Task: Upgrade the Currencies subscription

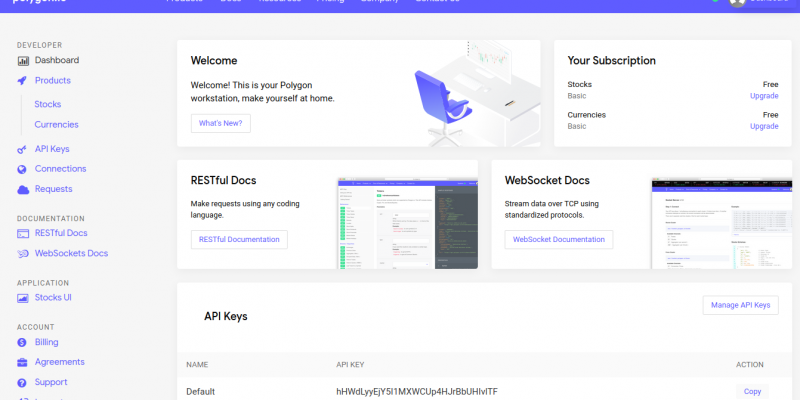Action: point(764,126)
